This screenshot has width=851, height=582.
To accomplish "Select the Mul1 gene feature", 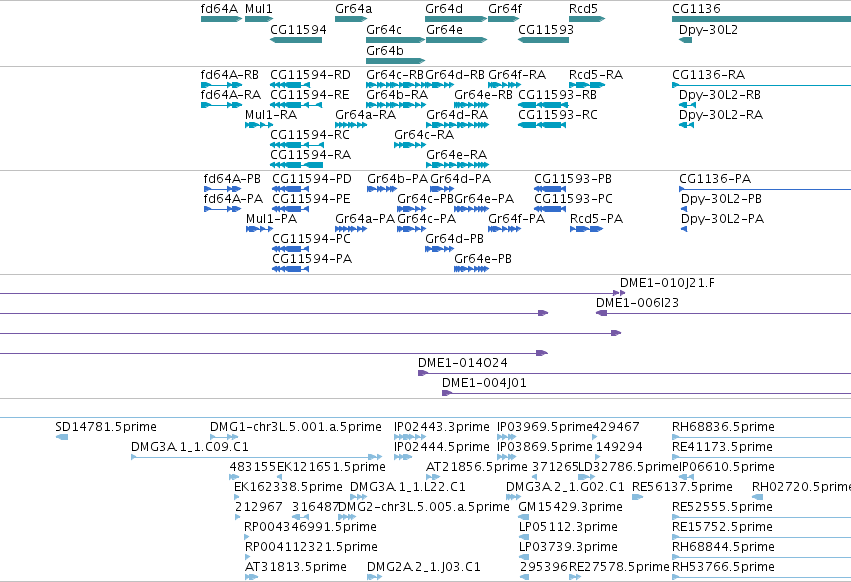I will coord(259,19).
